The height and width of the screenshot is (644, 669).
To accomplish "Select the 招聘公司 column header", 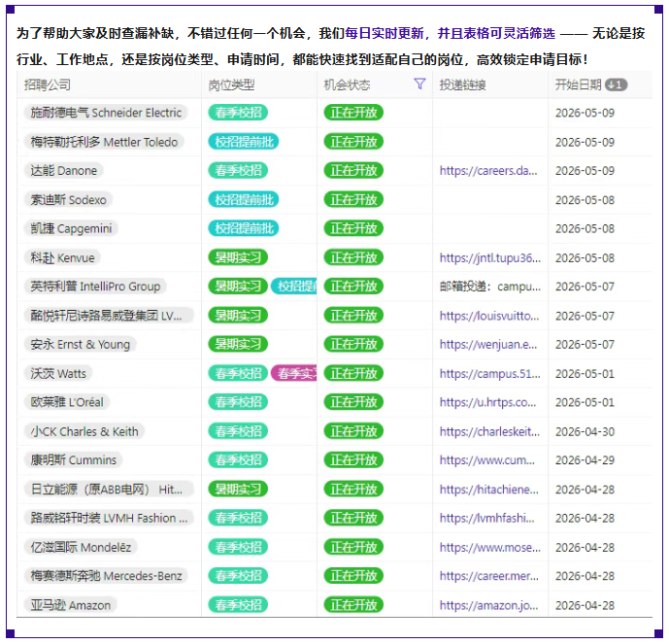I will click(x=48, y=85).
